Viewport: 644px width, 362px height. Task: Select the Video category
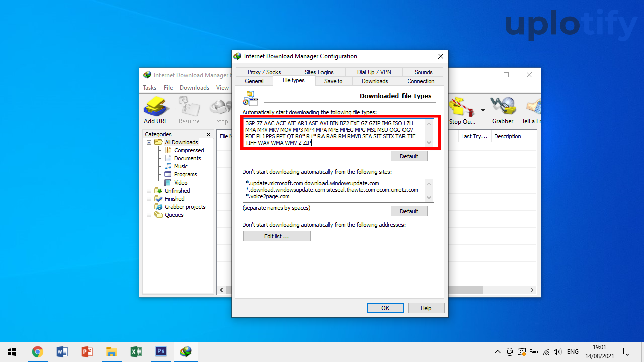(x=181, y=183)
